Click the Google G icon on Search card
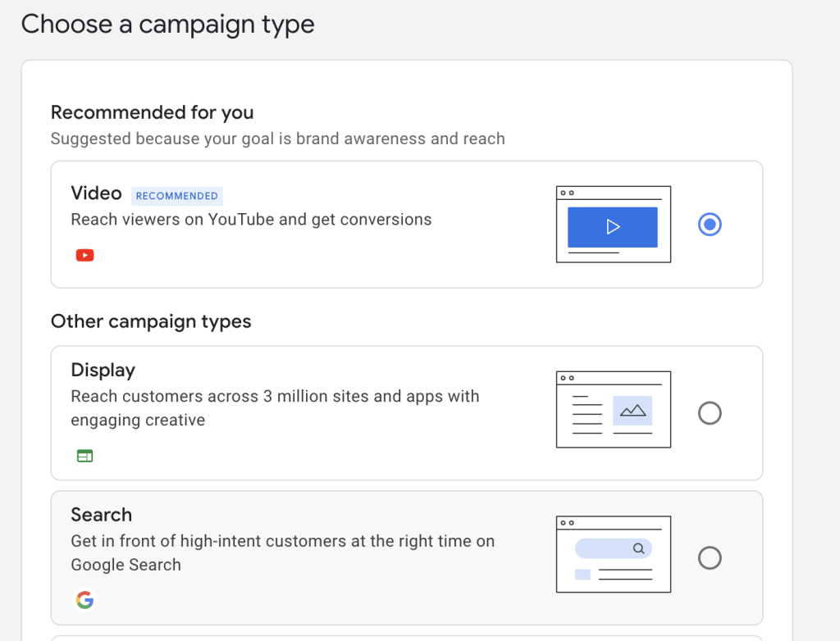 click(x=84, y=600)
